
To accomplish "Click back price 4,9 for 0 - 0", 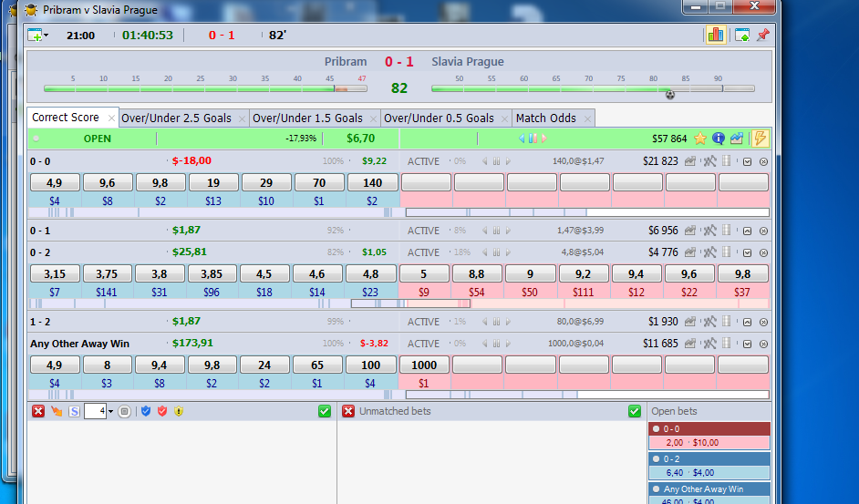I will [x=54, y=182].
